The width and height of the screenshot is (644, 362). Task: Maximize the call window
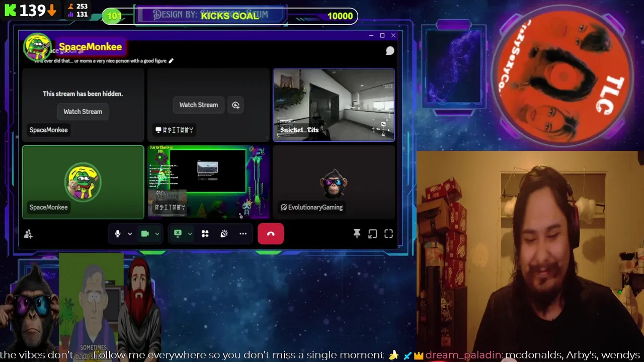pos(382,35)
